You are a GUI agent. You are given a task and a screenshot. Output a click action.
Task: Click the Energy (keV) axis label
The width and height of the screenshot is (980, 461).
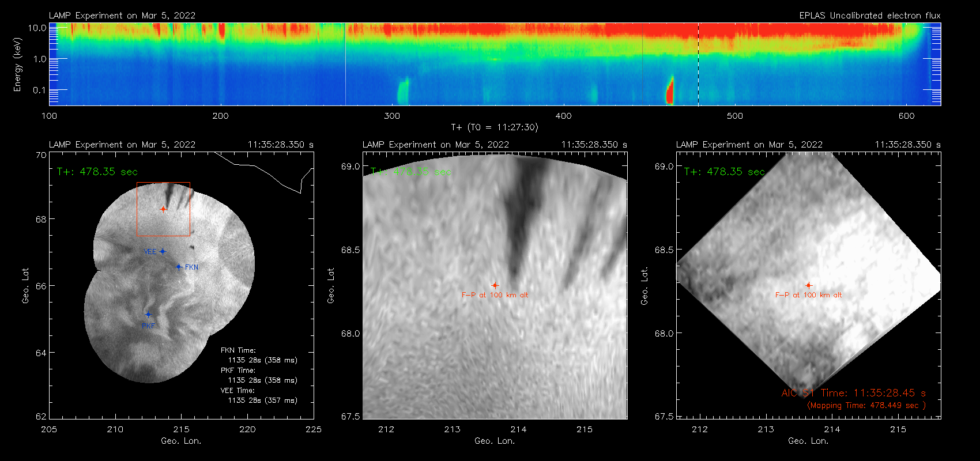pyautogui.click(x=17, y=65)
